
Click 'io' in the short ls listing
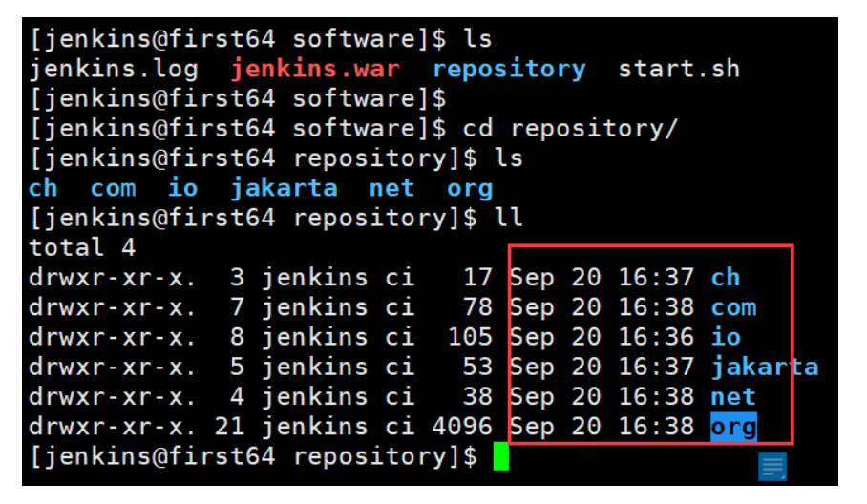point(183,188)
